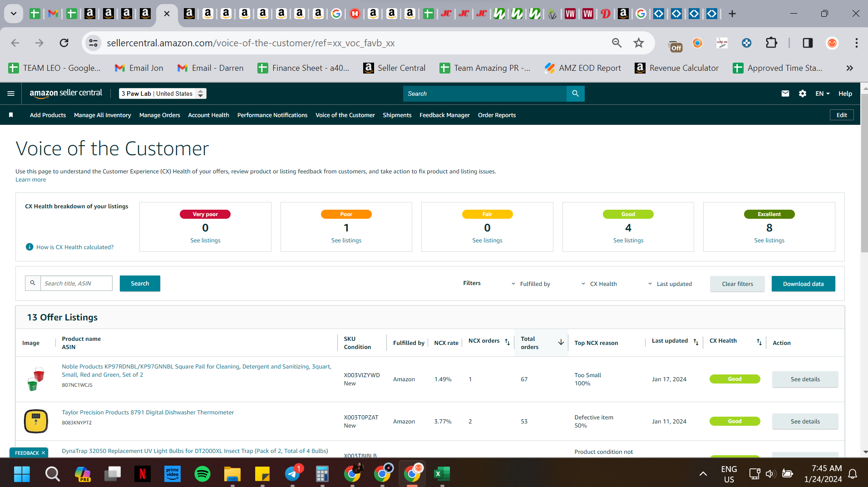Sort listings by CX Health column
The width and height of the screenshot is (868, 487).
point(759,341)
